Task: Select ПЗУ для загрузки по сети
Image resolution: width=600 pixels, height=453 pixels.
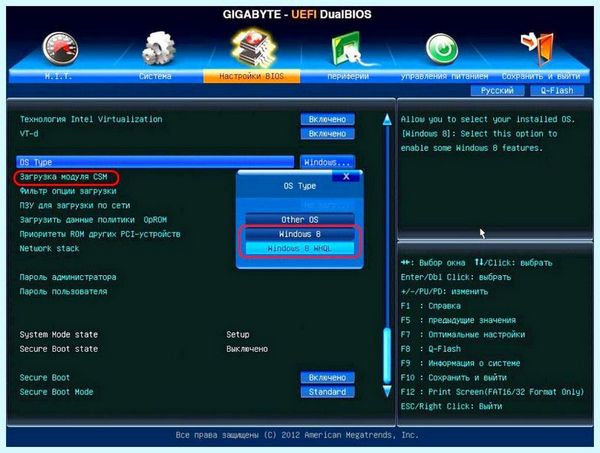Action: [x=75, y=205]
